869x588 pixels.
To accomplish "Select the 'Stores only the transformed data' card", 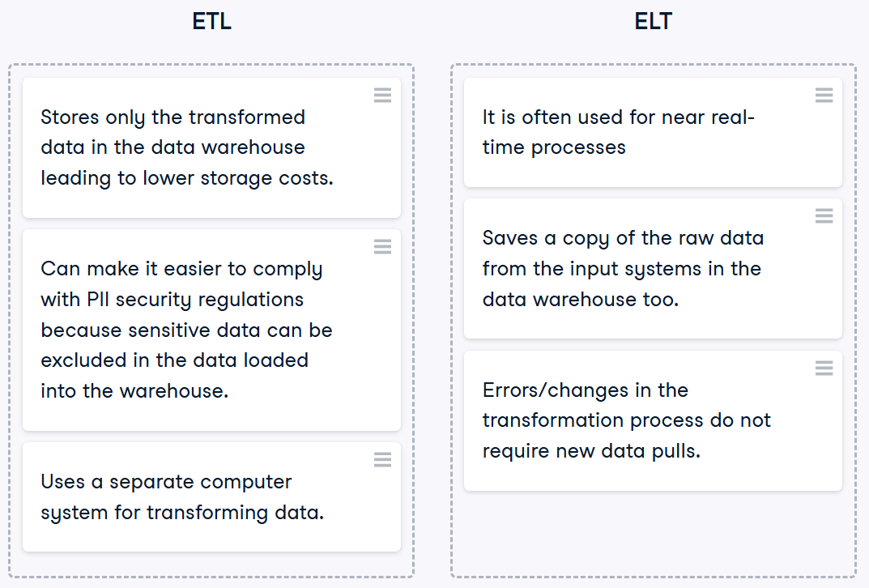I will (211, 148).
